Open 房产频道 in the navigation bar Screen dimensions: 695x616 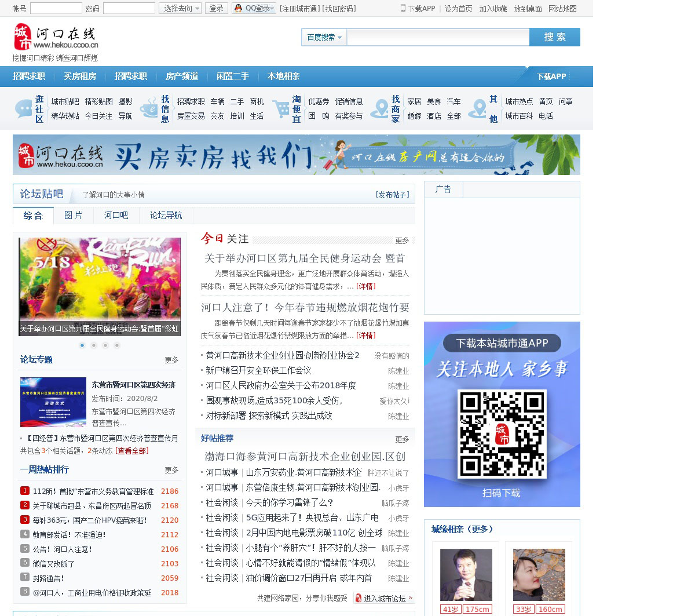182,76
